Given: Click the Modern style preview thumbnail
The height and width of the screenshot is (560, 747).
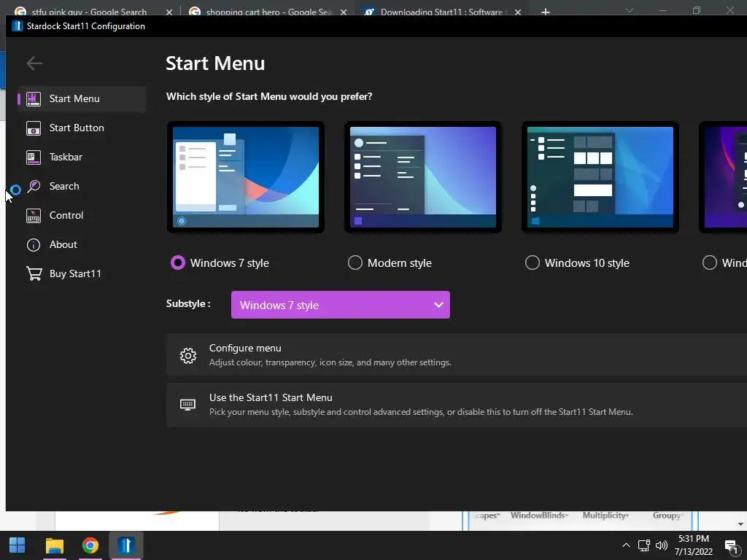Looking at the screenshot, I should (423, 177).
